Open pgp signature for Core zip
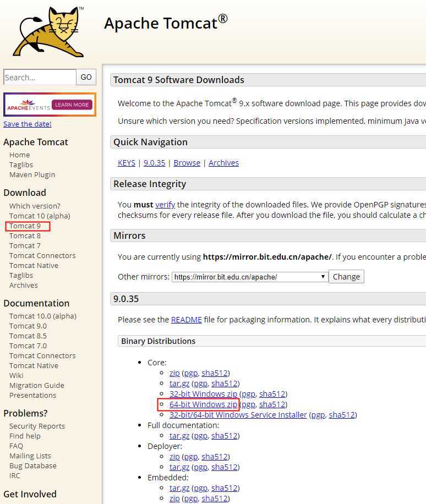 click(190, 373)
